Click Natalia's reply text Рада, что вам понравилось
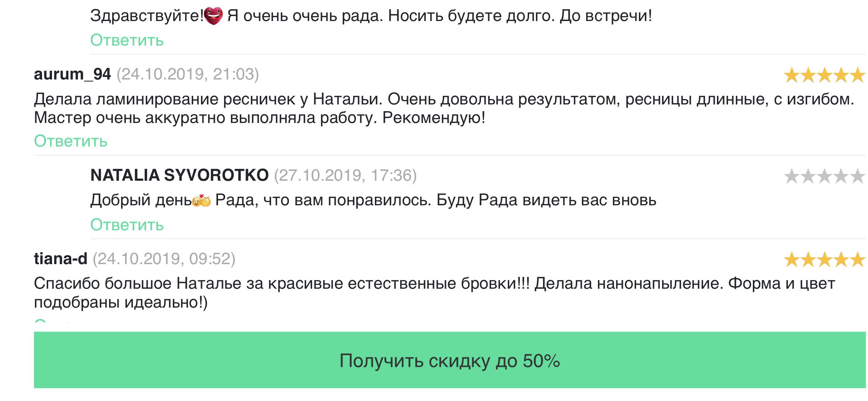Screen dimensions: 868x401 435,200
